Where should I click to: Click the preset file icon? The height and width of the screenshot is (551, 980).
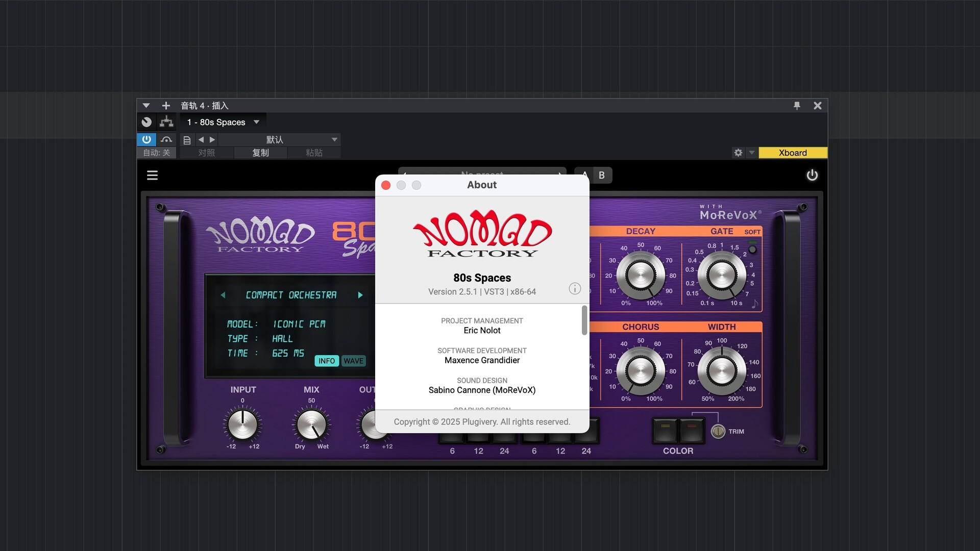point(187,140)
